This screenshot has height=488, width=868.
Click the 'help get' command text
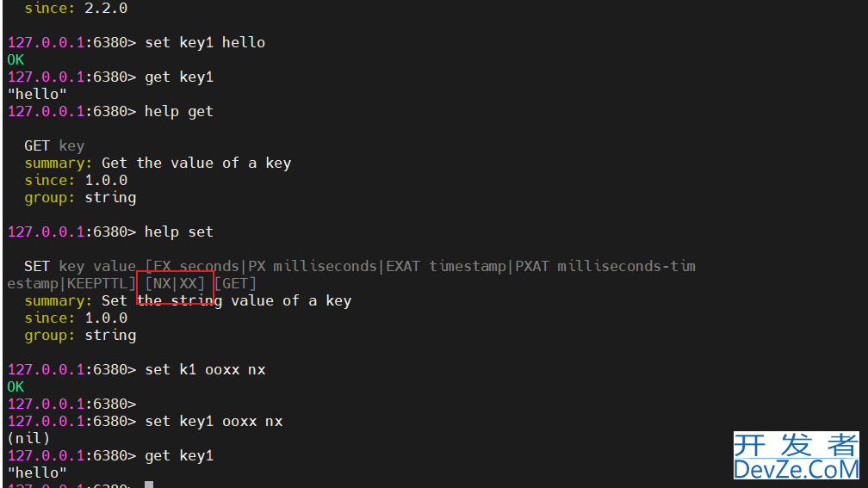(x=179, y=112)
